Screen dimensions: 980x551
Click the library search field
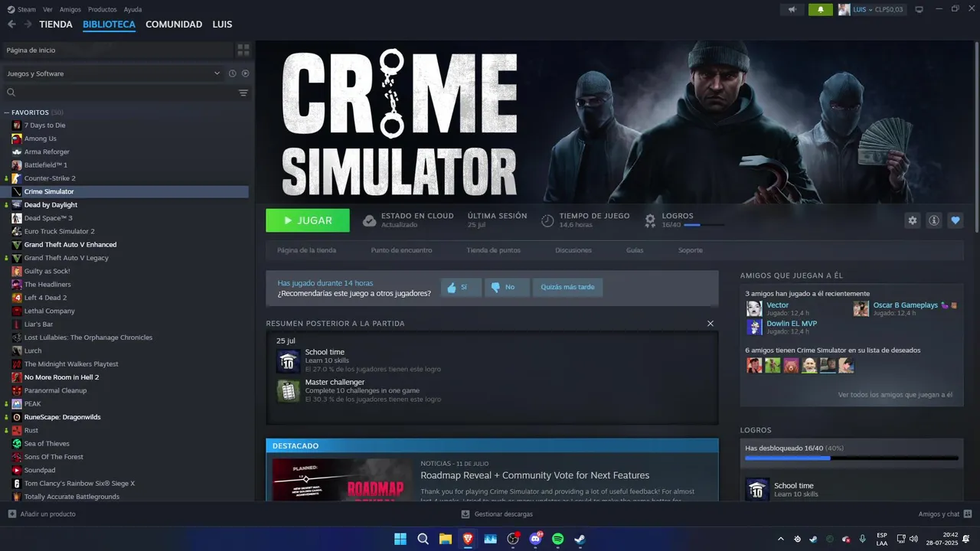tap(119, 93)
